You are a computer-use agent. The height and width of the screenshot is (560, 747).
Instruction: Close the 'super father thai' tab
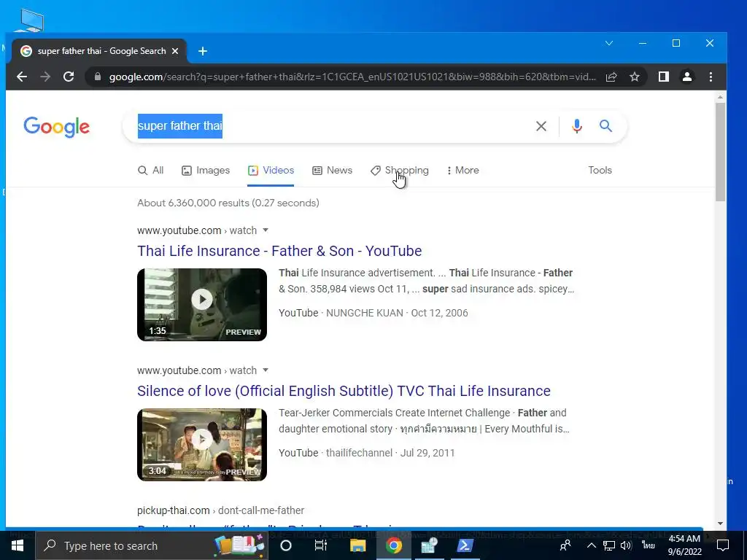coord(175,51)
